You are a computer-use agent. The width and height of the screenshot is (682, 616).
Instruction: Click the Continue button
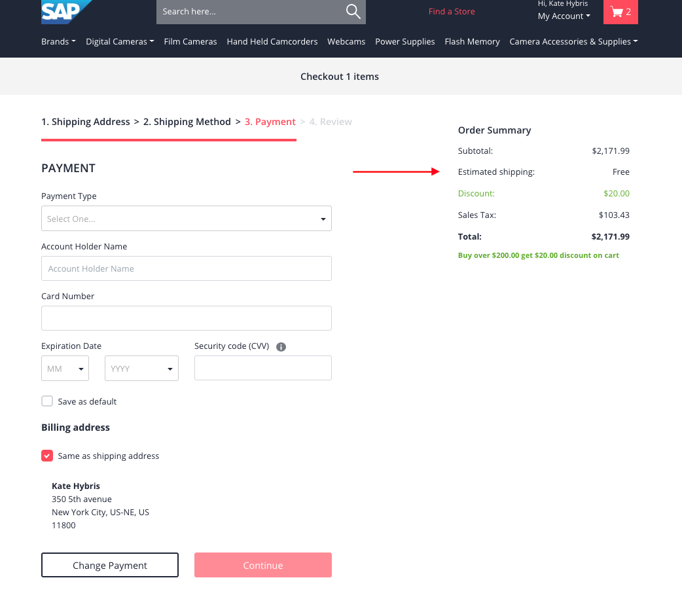tap(262, 565)
